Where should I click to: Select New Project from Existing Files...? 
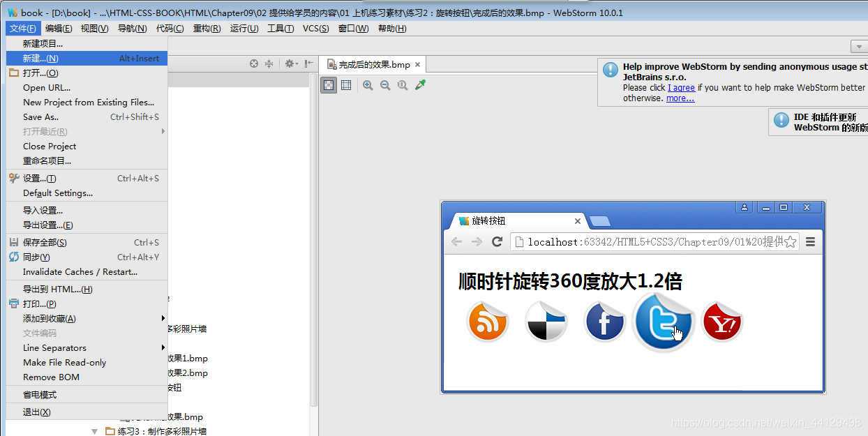pyautogui.click(x=87, y=102)
